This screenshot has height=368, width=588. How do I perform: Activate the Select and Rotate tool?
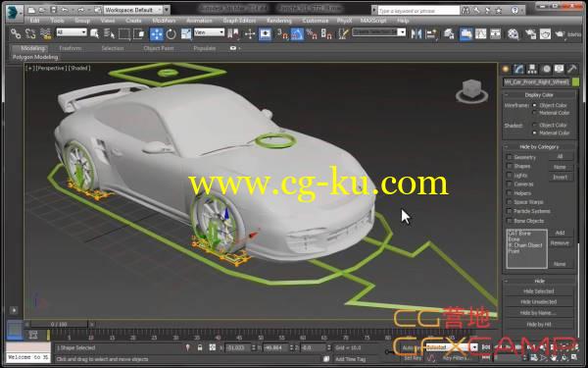point(171,34)
